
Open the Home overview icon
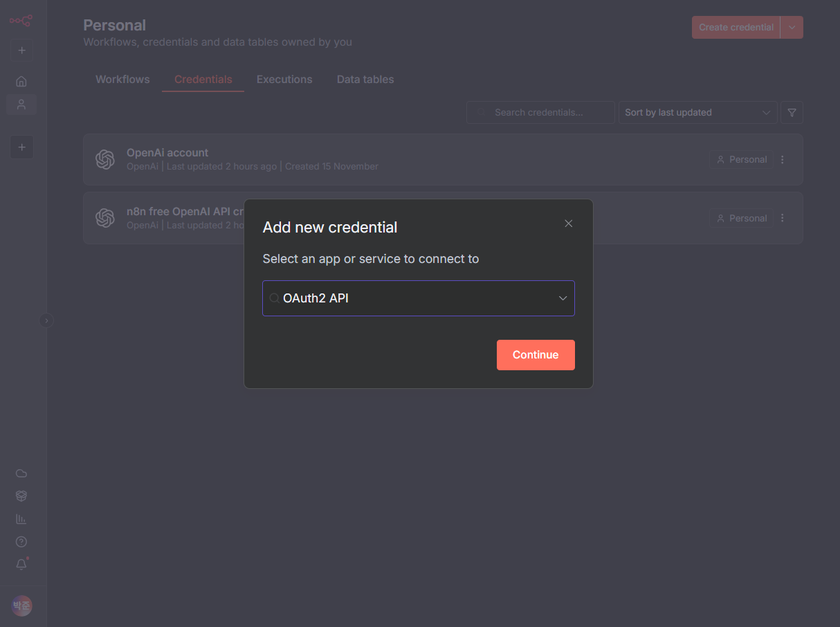click(21, 82)
